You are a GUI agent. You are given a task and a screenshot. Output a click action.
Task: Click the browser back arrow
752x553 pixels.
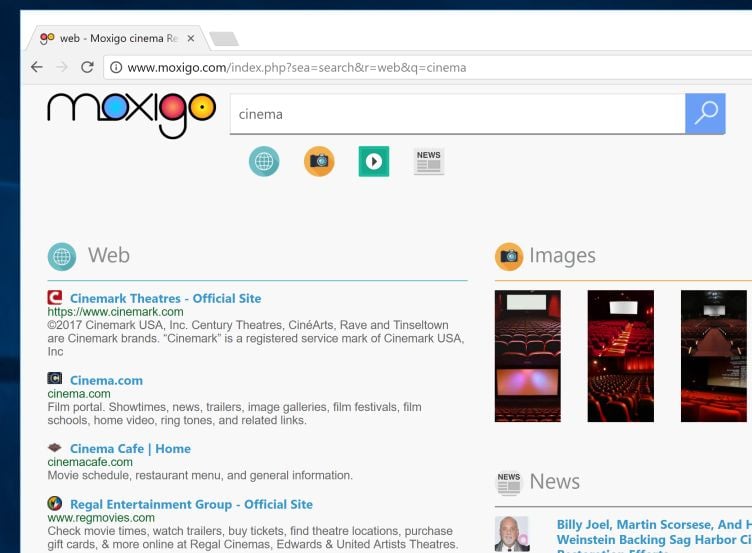[37, 67]
